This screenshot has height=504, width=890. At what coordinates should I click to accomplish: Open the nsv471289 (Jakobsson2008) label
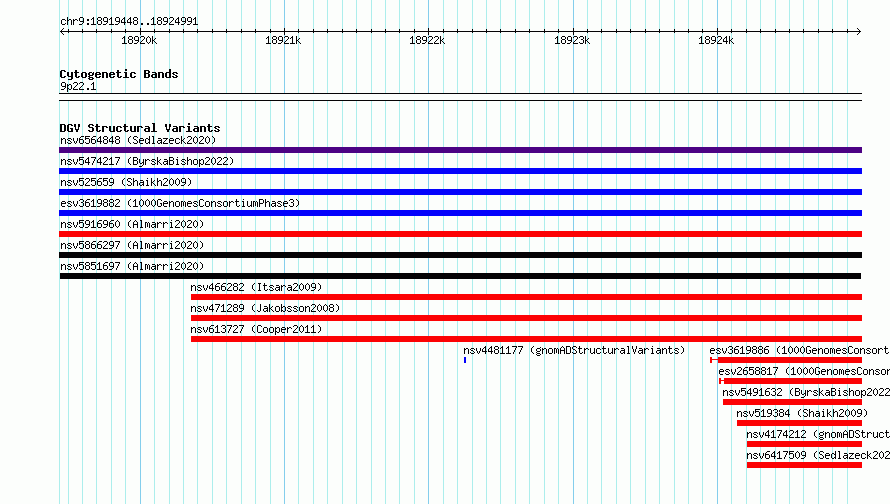click(265, 308)
